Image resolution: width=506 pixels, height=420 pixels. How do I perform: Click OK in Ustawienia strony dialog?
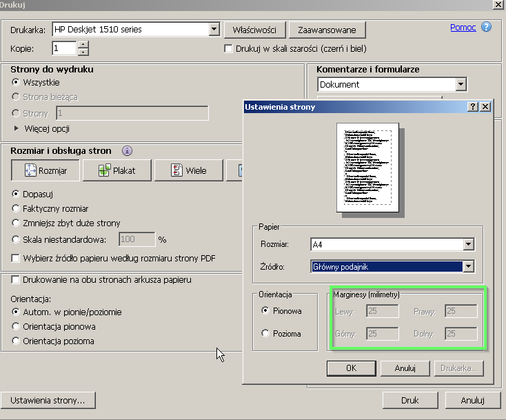[x=350, y=368]
